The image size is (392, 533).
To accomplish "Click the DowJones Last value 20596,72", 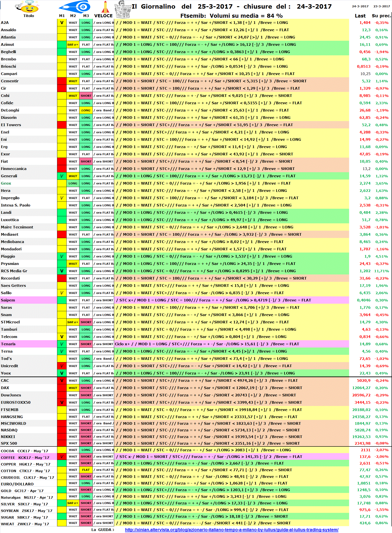I will pyautogui.click(x=361, y=395).
